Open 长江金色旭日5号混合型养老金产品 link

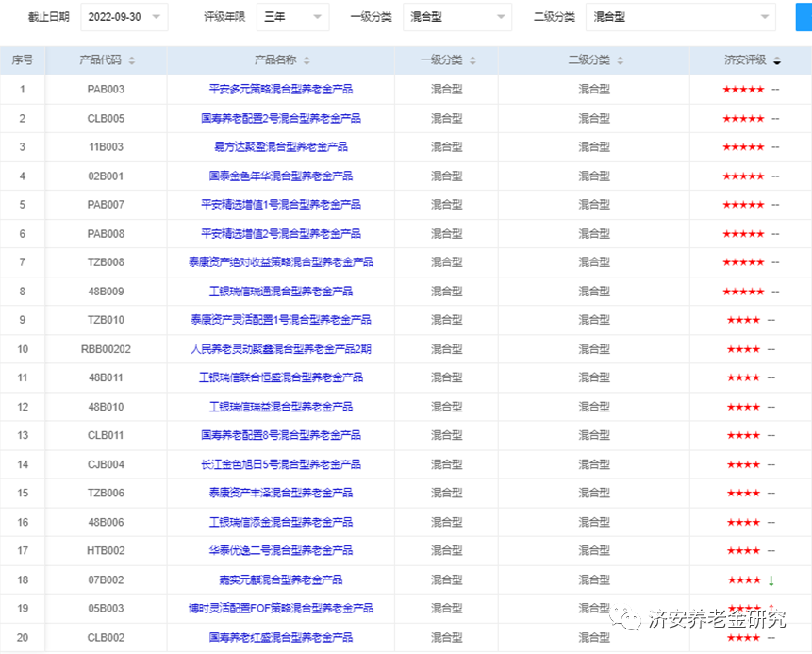pos(281,464)
